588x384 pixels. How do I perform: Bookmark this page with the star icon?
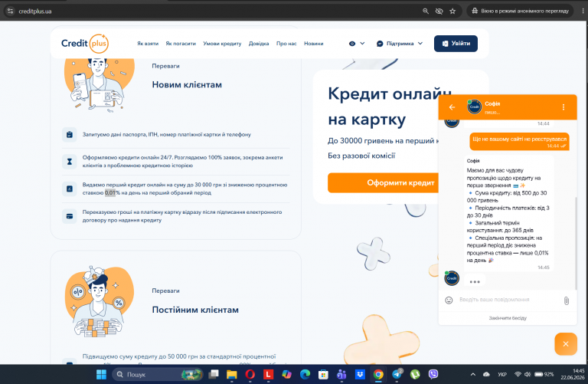pos(452,11)
